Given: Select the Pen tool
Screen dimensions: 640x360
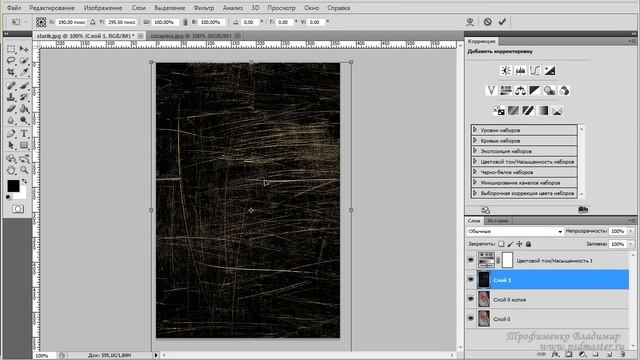Looking at the screenshot, I should tap(11, 133).
